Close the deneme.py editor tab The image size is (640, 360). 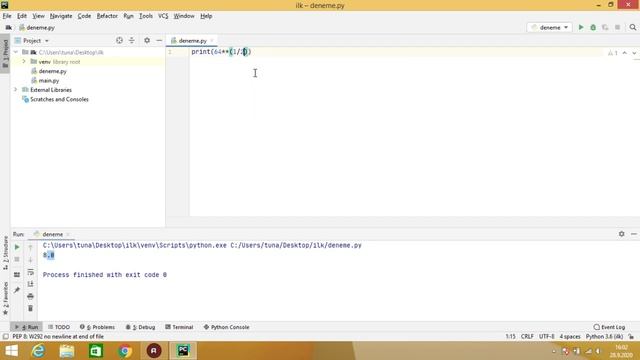click(x=212, y=40)
